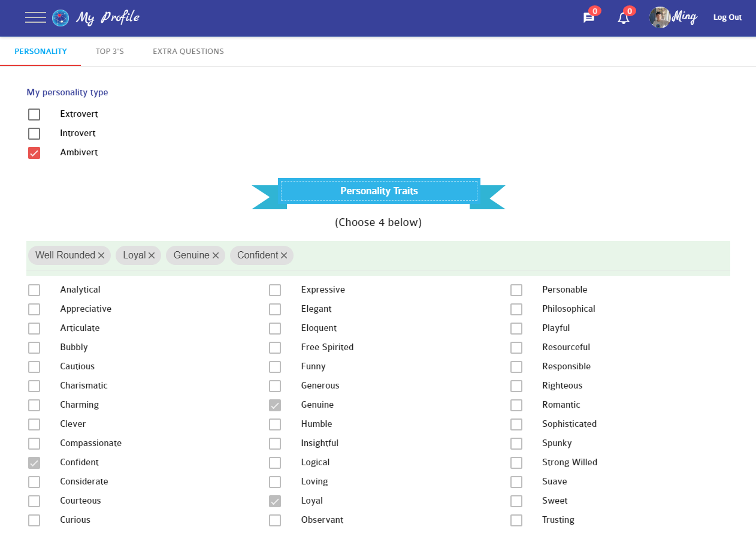Check the Introvert checkbox

pos(34,134)
